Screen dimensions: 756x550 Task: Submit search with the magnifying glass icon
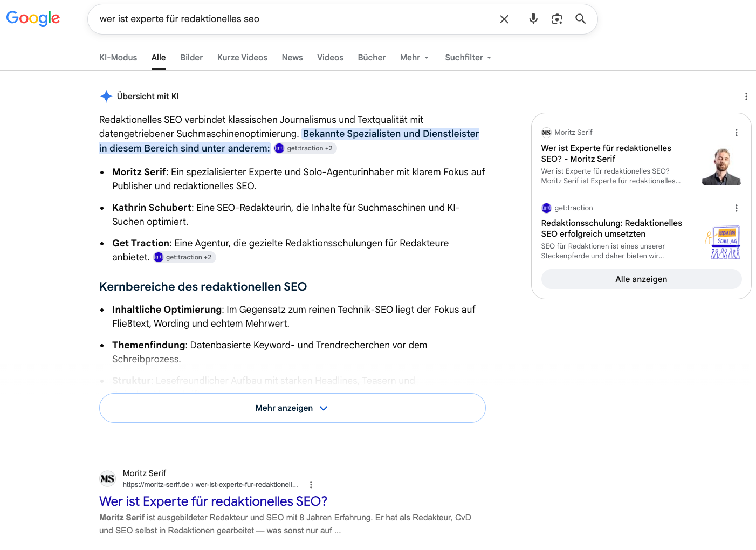click(581, 19)
